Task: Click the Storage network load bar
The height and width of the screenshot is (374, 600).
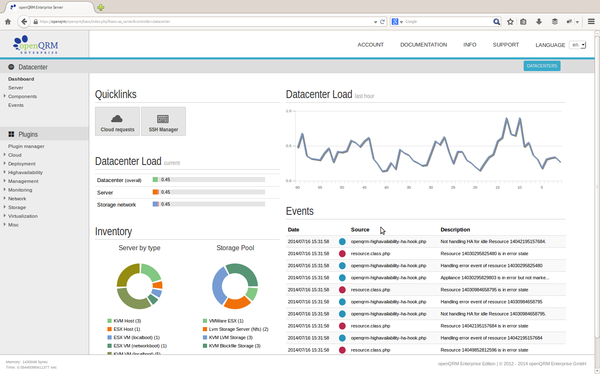Action: click(x=209, y=204)
